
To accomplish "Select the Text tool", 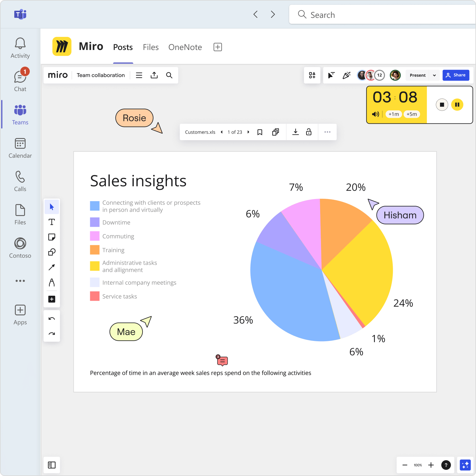I will tap(51, 222).
